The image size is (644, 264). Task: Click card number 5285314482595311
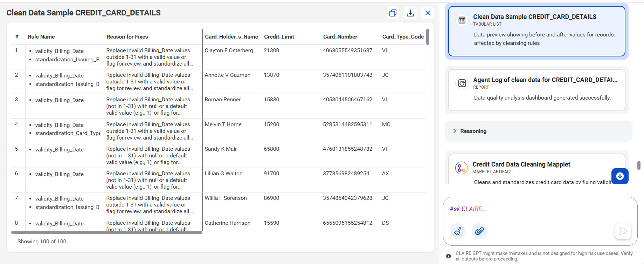point(347,124)
